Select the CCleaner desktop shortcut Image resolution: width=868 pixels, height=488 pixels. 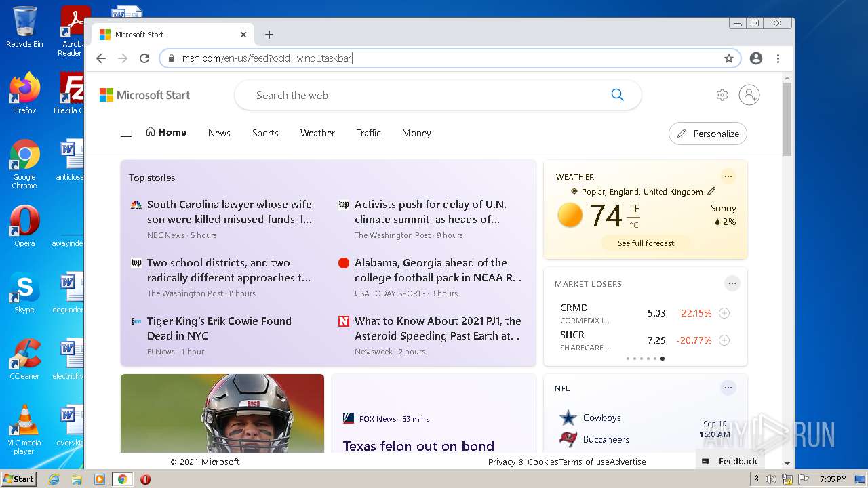(24, 359)
